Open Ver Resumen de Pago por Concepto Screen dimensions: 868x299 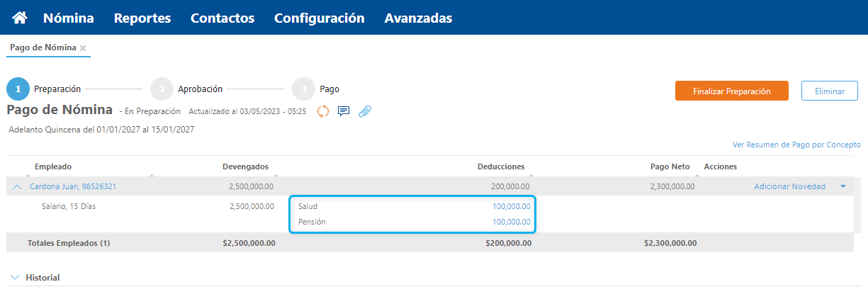click(x=796, y=145)
